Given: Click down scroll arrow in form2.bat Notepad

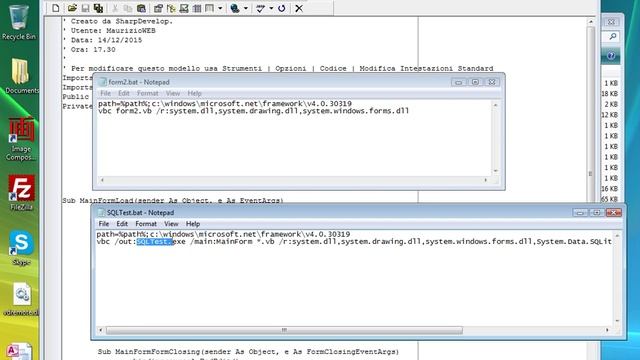Looking at the screenshot, I should [x=496, y=171].
